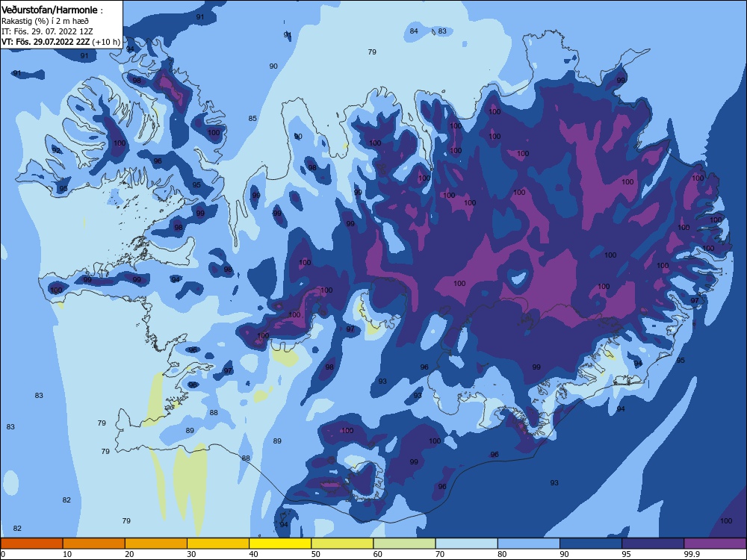
Task: Pick the 20–30 amber legend segment
Action: (156, 544)
